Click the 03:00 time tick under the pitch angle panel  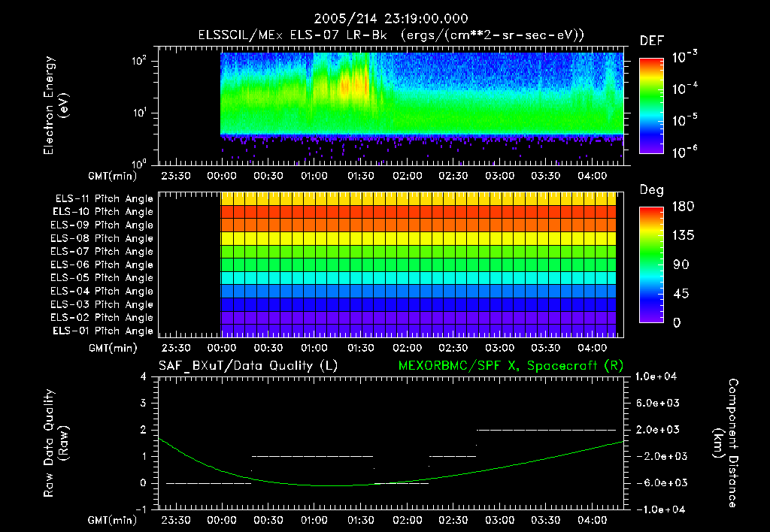click(500, 348)
